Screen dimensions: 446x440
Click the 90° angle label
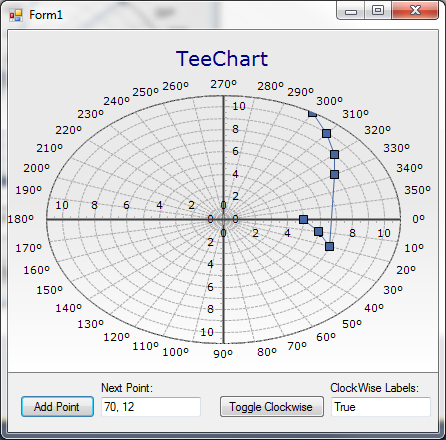click(223, 354)
